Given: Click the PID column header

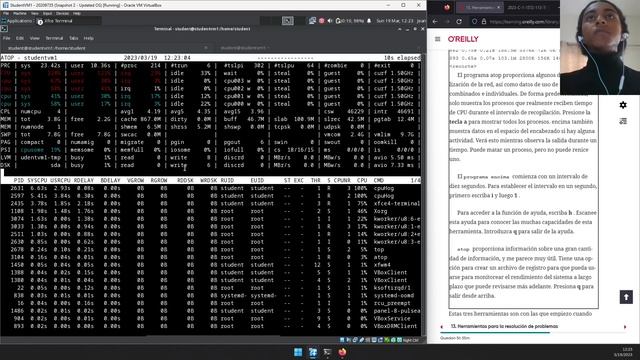Looking at the screenshot, I should [x=18, y=180].
